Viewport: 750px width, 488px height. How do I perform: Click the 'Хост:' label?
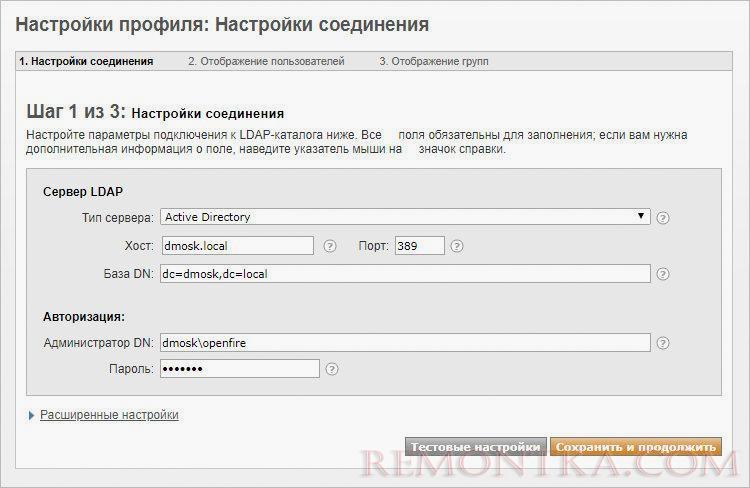(139, 246)
